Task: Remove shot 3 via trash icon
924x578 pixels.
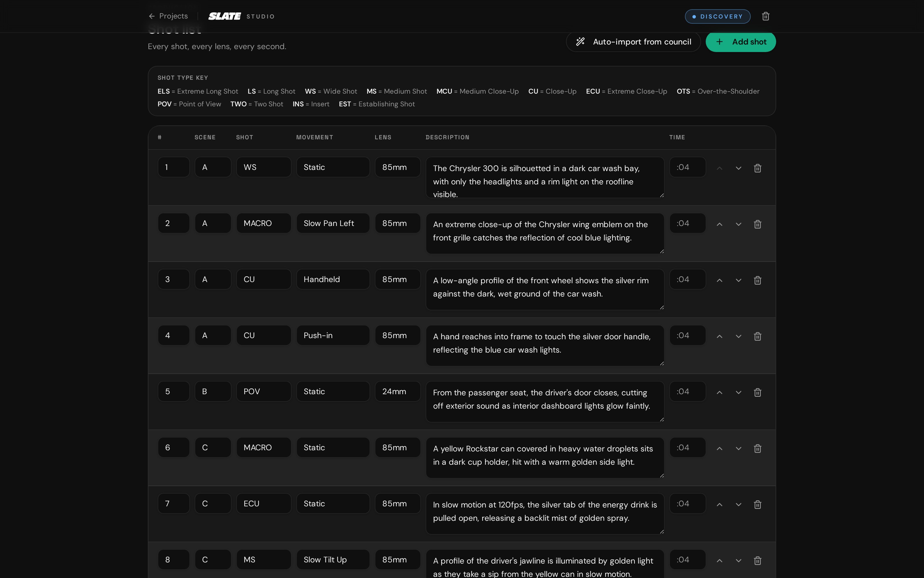Action: point(757,280)
